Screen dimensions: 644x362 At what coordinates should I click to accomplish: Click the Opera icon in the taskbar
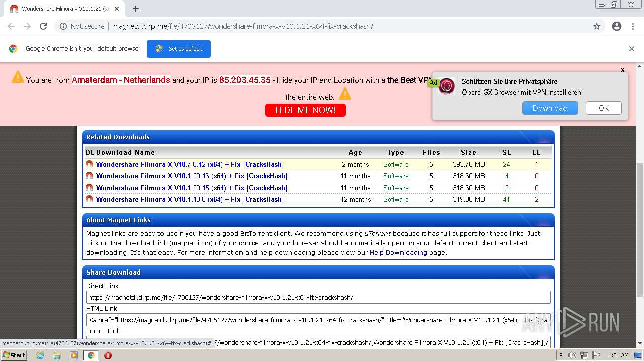pos(108,355)
